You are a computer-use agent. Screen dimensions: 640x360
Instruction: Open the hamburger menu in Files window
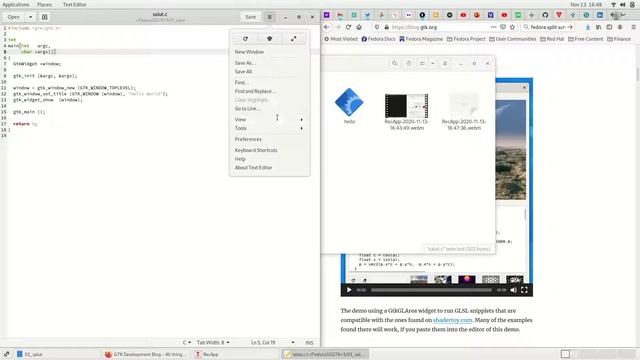tap(445, 63)
